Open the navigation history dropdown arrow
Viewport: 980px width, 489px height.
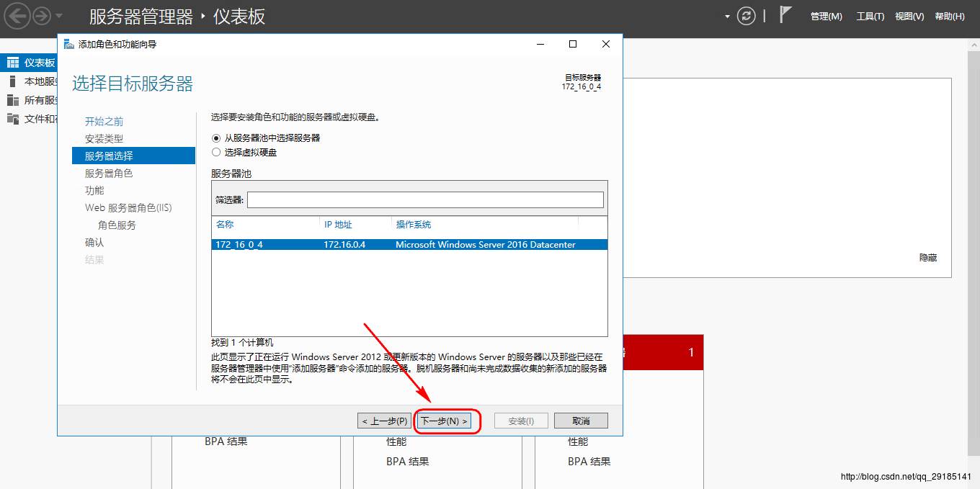58,16
